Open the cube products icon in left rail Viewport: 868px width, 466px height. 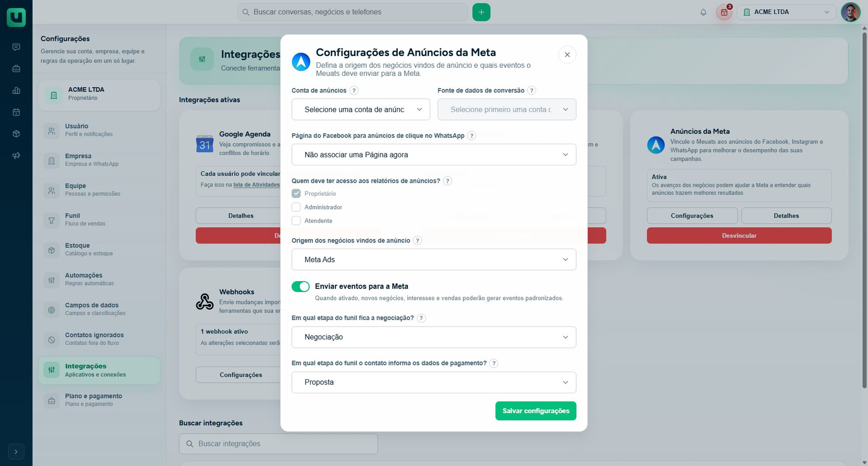[x=16, y=134]
